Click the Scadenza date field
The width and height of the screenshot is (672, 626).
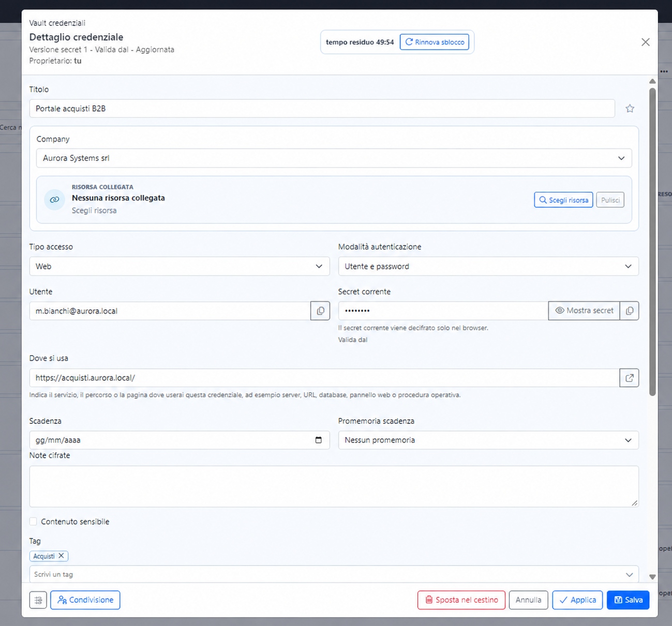pyautogui.click(x=180, y=440)
